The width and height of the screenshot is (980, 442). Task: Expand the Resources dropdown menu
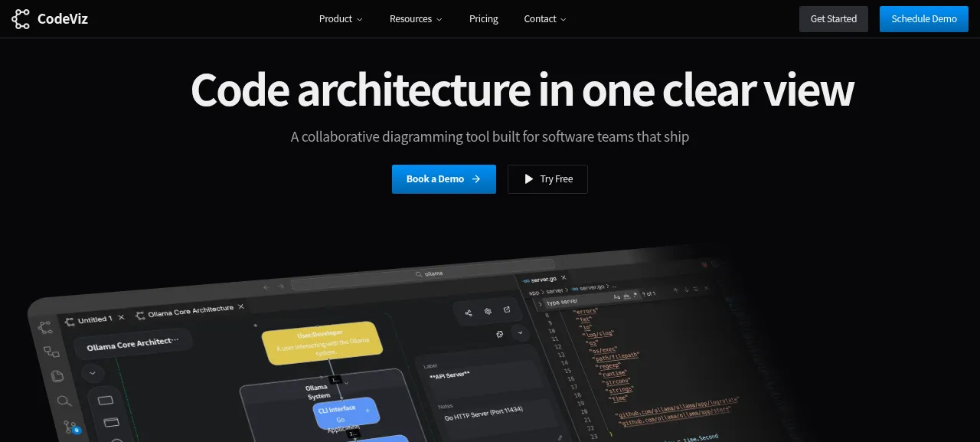click(x=416, y=18)
